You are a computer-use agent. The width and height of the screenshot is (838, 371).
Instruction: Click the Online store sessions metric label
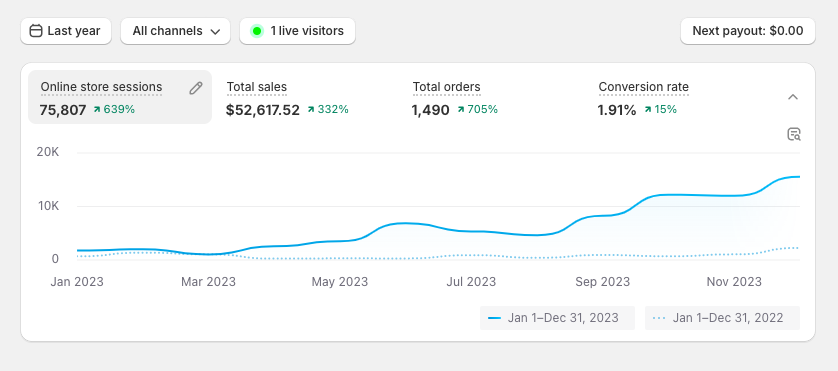coord(102,87)
